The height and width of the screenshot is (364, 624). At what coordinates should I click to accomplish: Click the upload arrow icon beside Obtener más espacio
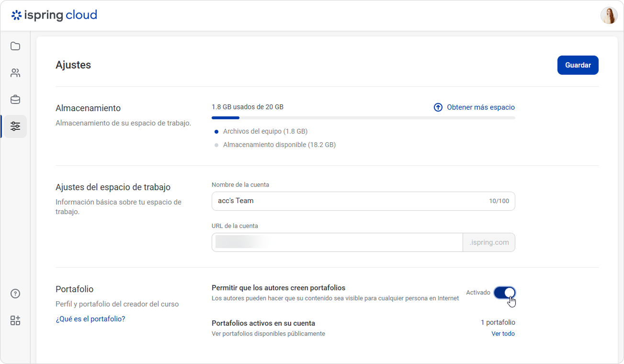438,107
